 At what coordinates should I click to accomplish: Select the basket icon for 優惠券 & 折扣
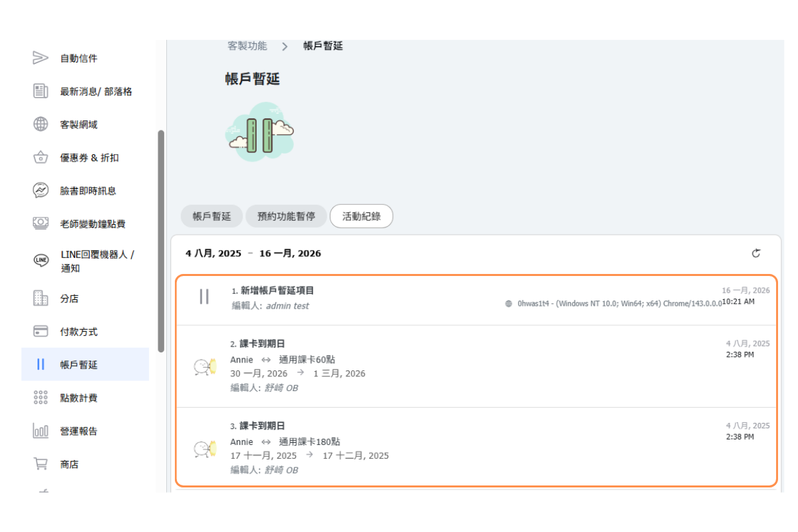pos(41,158)
